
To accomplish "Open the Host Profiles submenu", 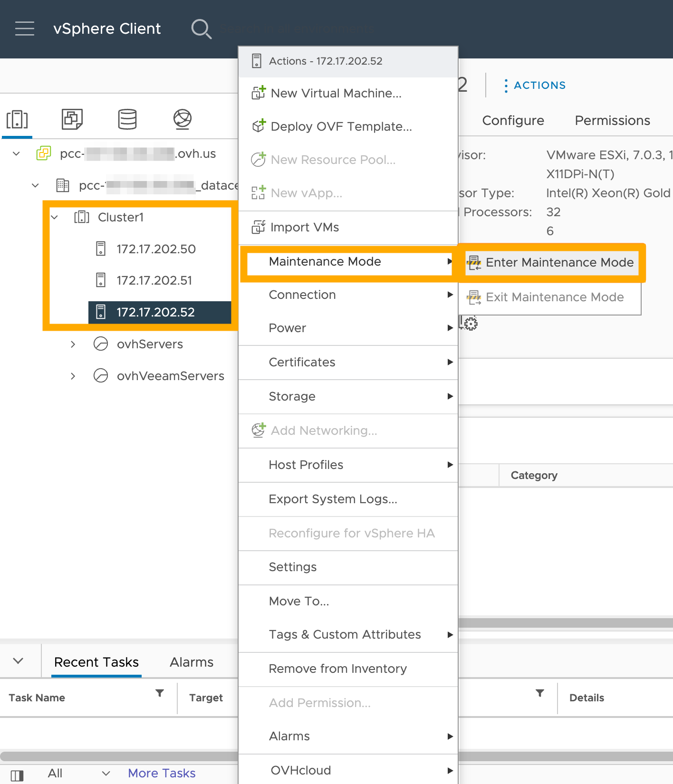I will point(348,465).
